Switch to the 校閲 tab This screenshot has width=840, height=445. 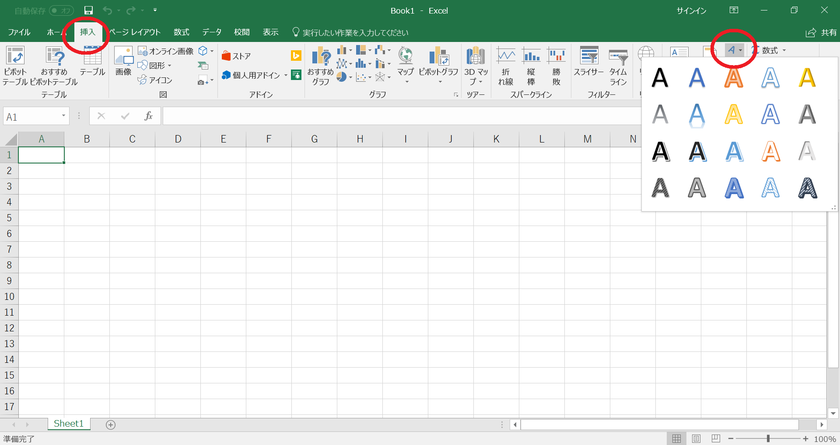[x=242, y=32]
